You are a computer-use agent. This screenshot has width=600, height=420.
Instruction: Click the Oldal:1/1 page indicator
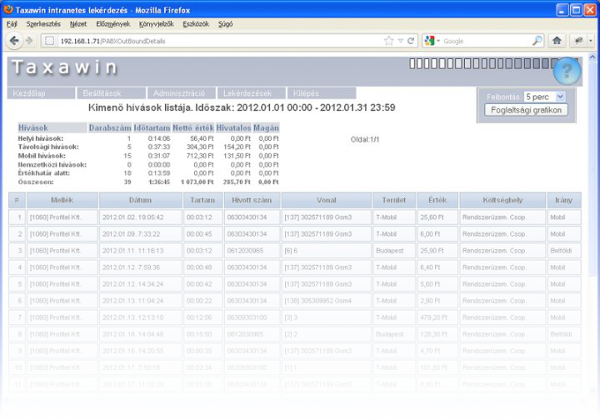pos(365,140)
